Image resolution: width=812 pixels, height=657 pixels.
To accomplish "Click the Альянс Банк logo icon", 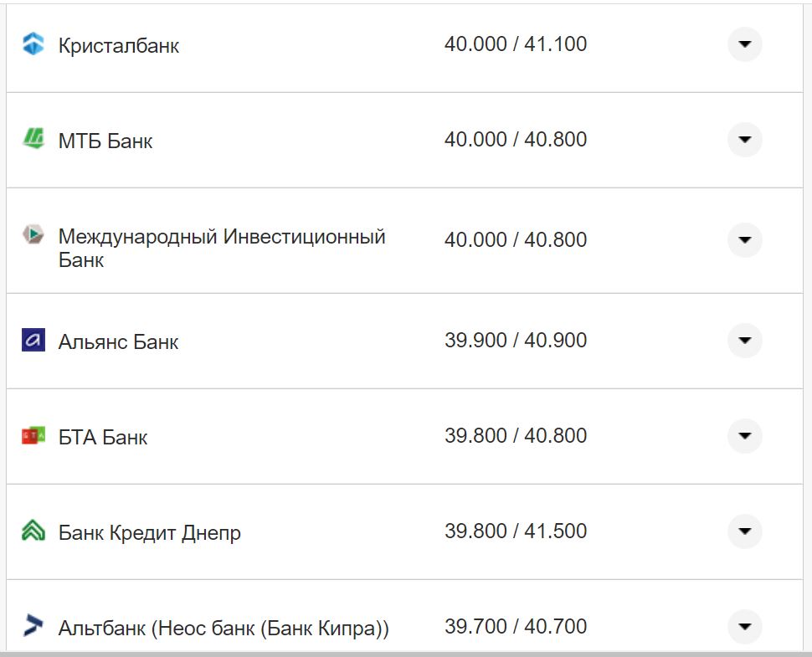I will tap(33, 341).
